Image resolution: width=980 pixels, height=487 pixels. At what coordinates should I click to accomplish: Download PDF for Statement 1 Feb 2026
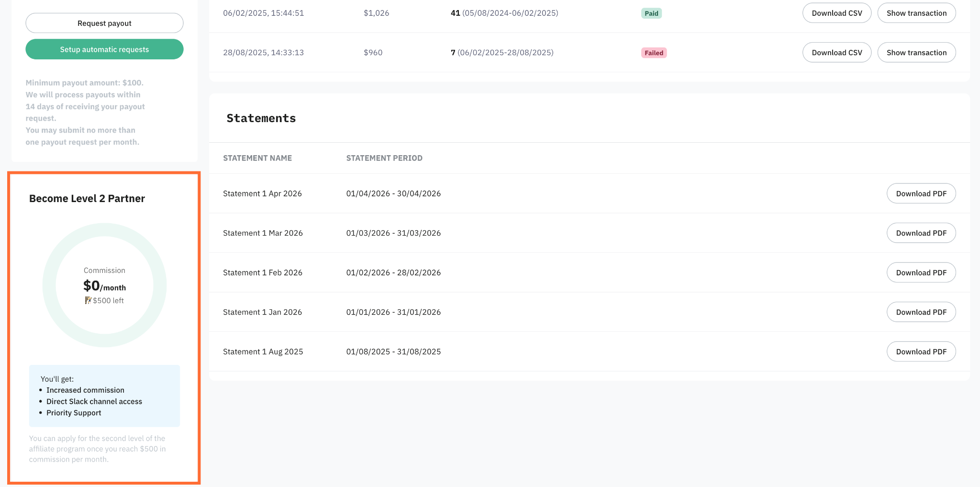(x=921, y=272)
